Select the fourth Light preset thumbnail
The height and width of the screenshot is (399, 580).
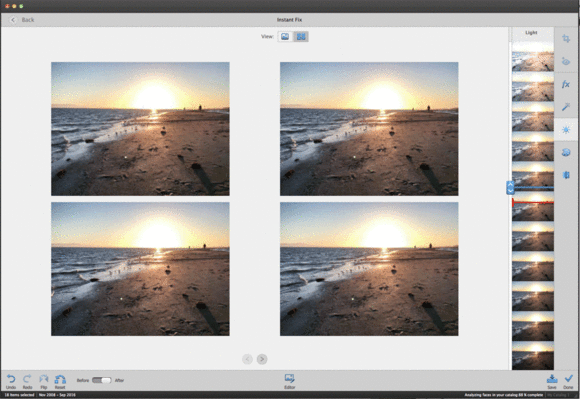point(533,146)
